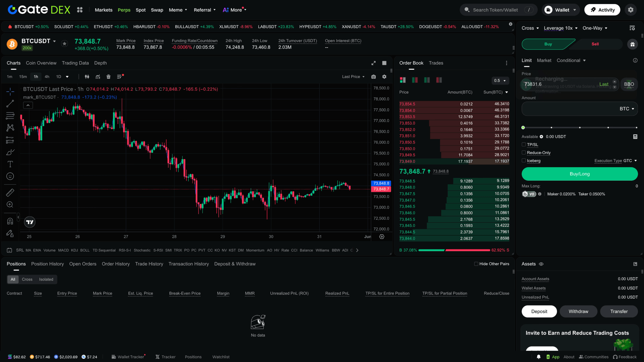Open order panel preferences icon
Viewport: 644px width, 362px height.
[x=632, y=28]
